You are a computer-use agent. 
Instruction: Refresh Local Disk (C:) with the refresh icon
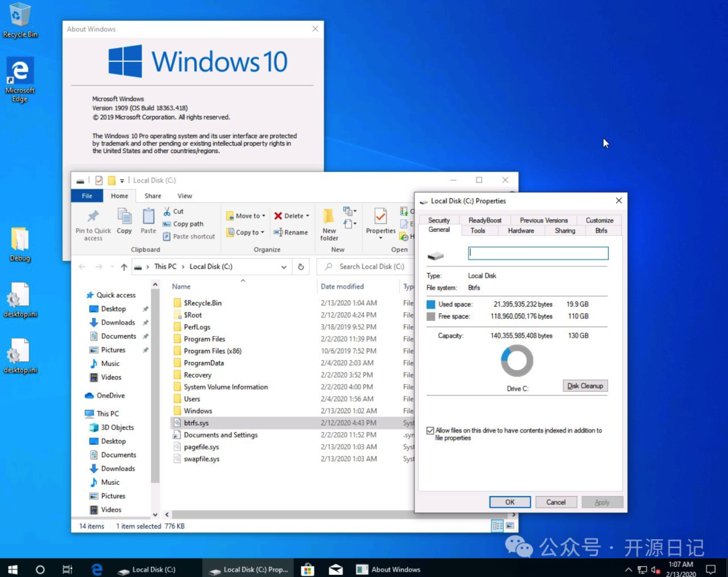click(x=301, y=266)
